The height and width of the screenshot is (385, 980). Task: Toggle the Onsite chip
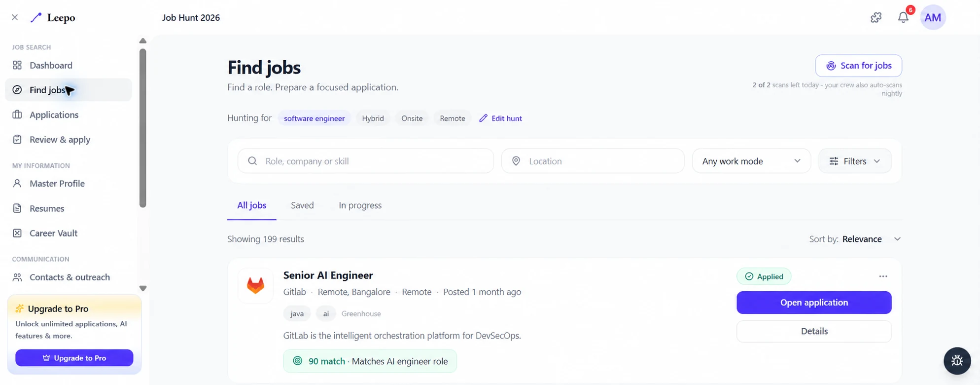(x=412, y=118)
